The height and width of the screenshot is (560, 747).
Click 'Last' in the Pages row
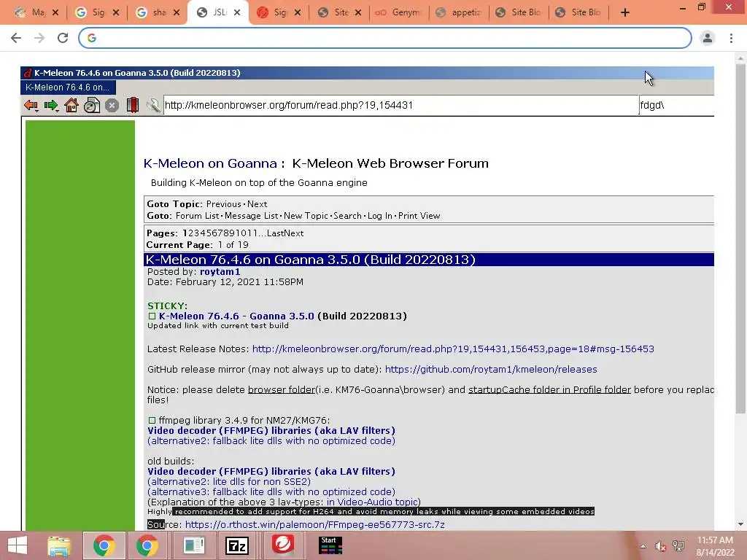275,233
